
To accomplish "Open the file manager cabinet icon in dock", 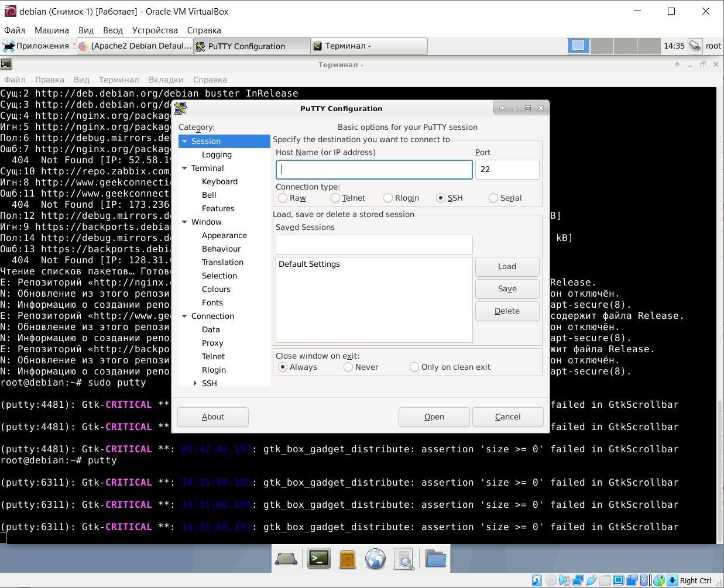I will point(347,559).
